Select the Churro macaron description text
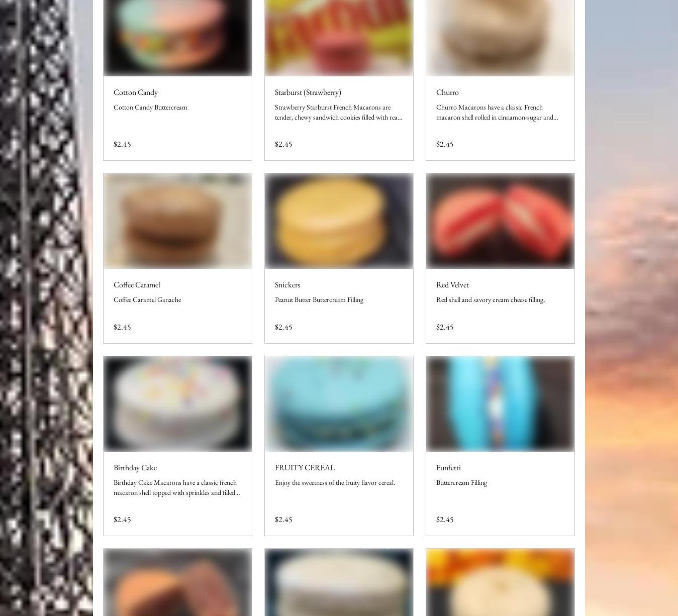This screenshot has height=616, width=678. click(x=497, y=112)
